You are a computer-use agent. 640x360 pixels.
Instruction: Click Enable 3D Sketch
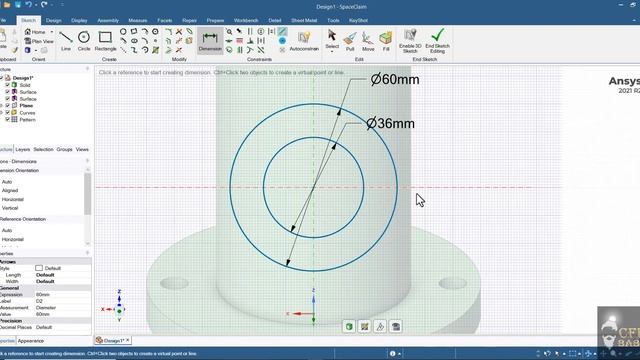click(x=410, y=41)
